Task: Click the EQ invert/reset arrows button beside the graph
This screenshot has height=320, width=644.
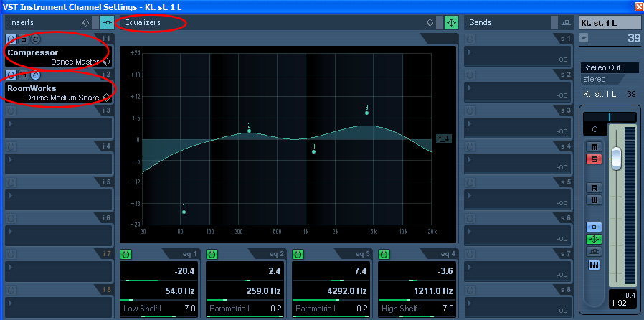Action: tap(444, 139)
